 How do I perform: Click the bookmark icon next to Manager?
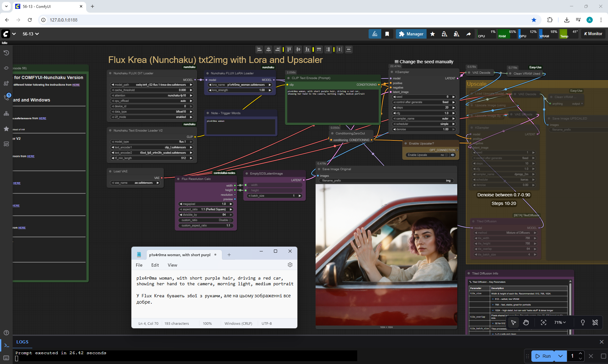pos(387,34)
